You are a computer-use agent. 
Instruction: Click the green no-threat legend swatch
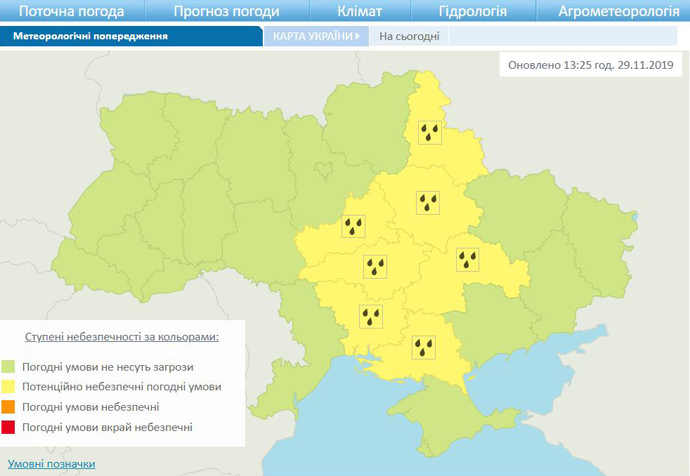click(x=9, y=366)
